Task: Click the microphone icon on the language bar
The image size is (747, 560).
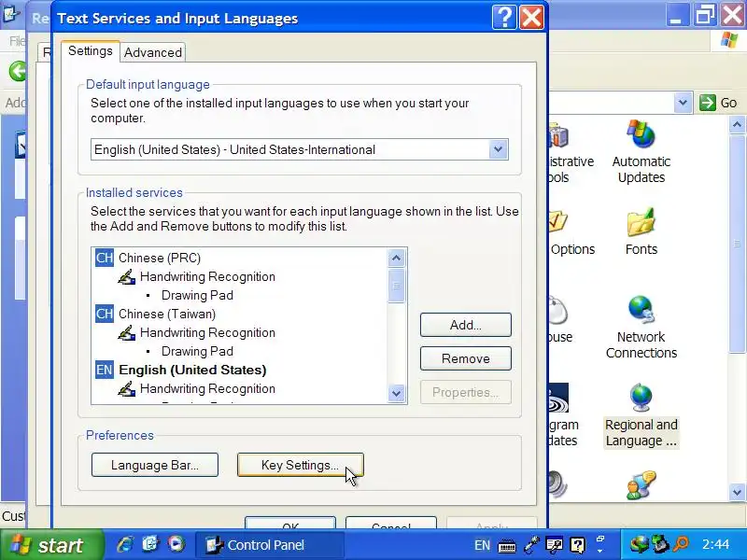Action: [531, 545]
